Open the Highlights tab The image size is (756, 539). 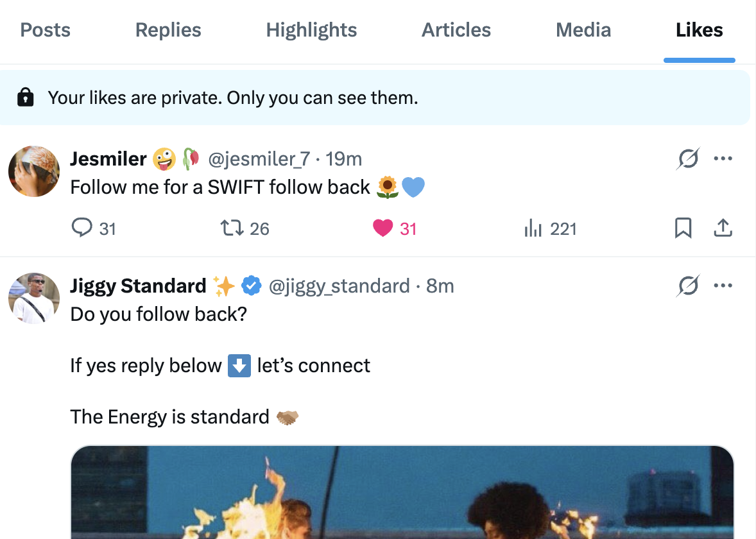coord(311,30)
